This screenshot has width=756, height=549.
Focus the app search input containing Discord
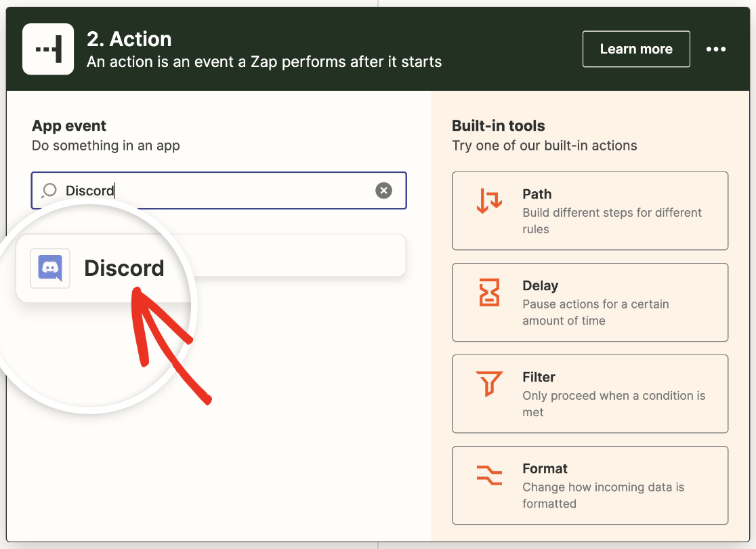tap(219, 190)
